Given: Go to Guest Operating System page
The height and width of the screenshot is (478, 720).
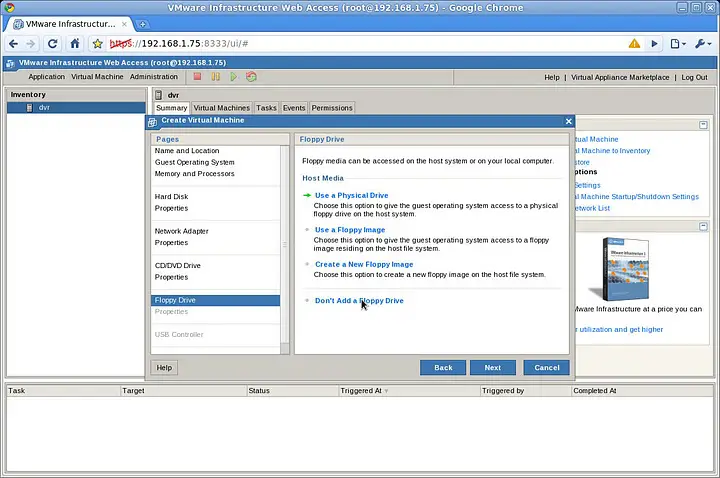Looking at the screenshot, I should click(x=194, y=162).
